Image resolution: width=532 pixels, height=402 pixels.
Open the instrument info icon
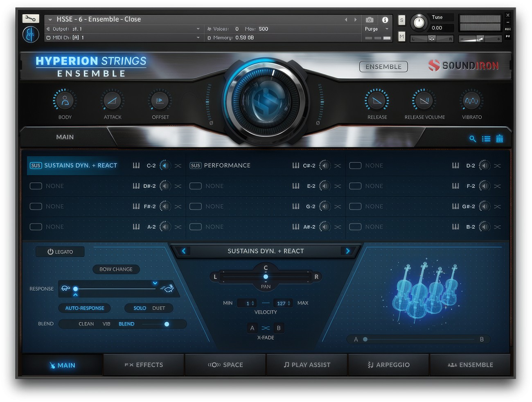tap(385, 20)
